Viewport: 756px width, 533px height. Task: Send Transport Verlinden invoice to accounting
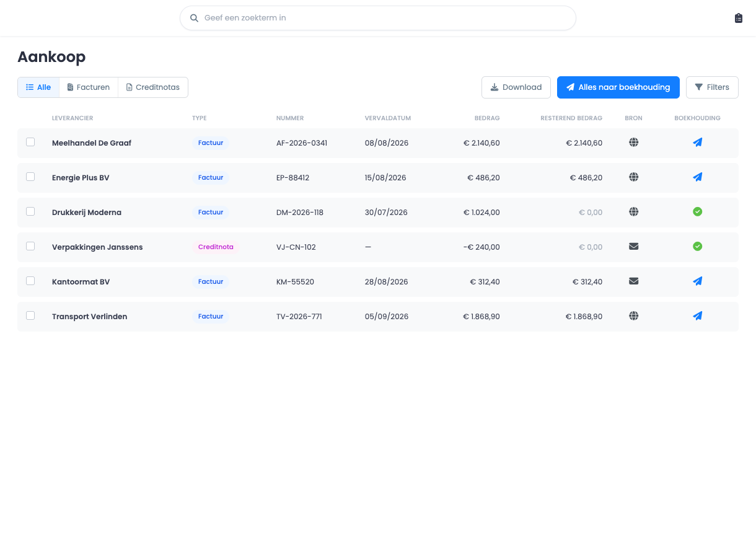pyautogui.click(x=697, y=316)
